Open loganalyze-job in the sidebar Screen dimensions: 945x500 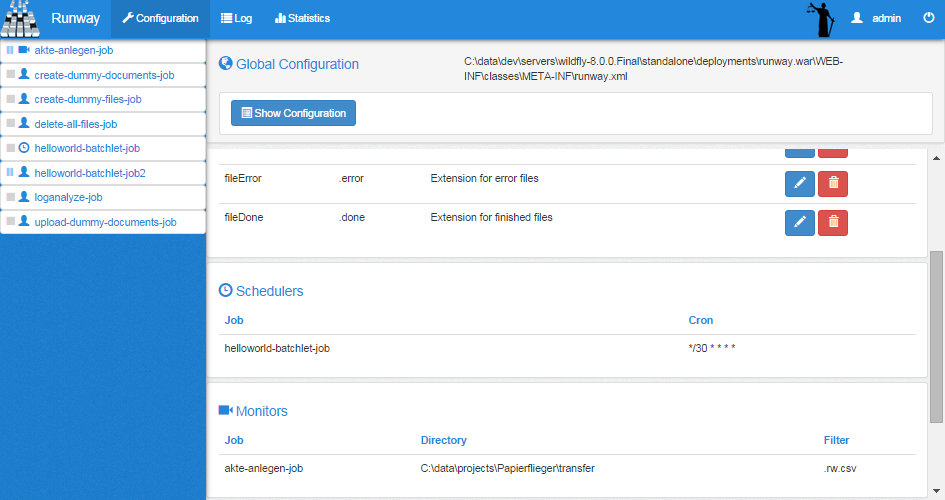click(x=68, y=198)
